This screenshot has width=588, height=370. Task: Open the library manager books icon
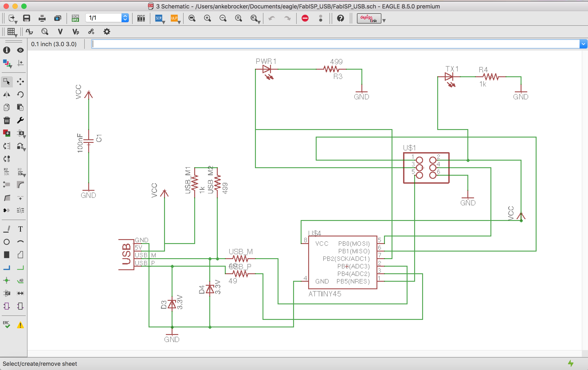(141, 18)
